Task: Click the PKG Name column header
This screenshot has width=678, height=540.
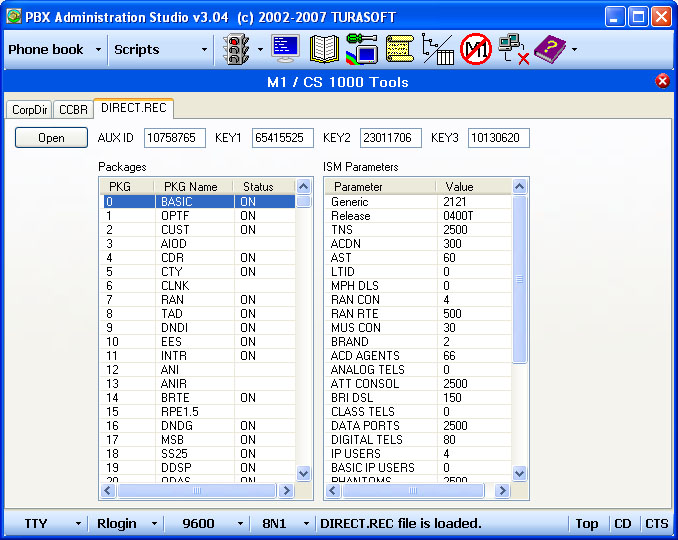Action: 194,186
